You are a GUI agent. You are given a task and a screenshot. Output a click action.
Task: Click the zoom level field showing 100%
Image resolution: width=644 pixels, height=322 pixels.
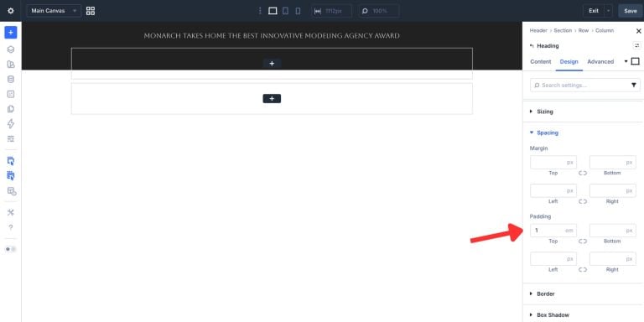[x=379, y=11]
